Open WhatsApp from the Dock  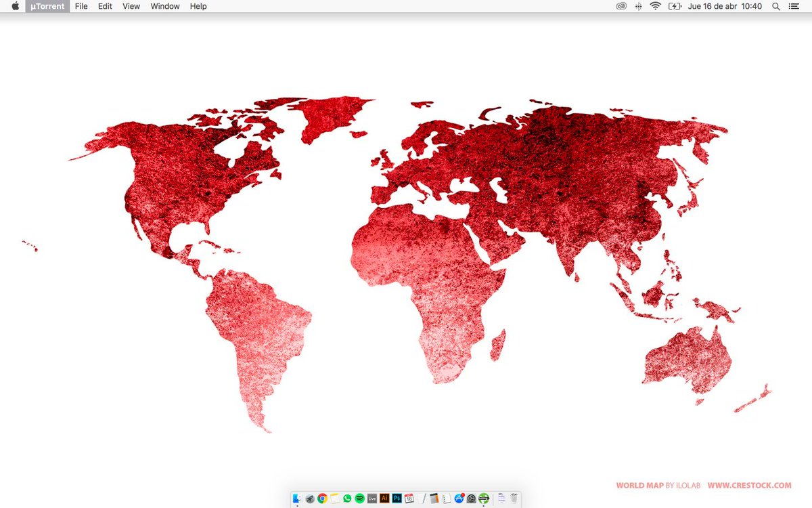coord(347,499)
